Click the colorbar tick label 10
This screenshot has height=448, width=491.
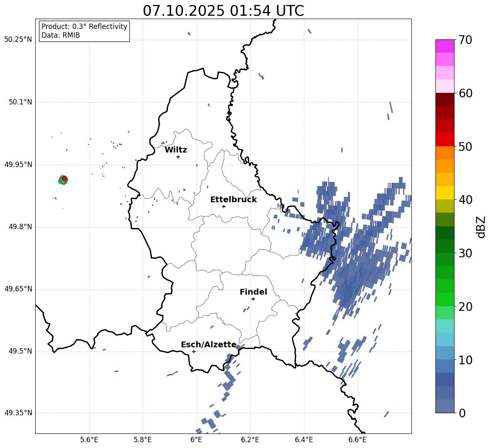(465, 360)
